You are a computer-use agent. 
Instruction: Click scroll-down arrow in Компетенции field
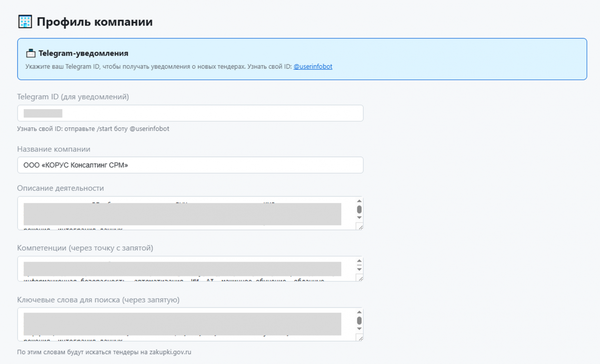pos(359,269)
